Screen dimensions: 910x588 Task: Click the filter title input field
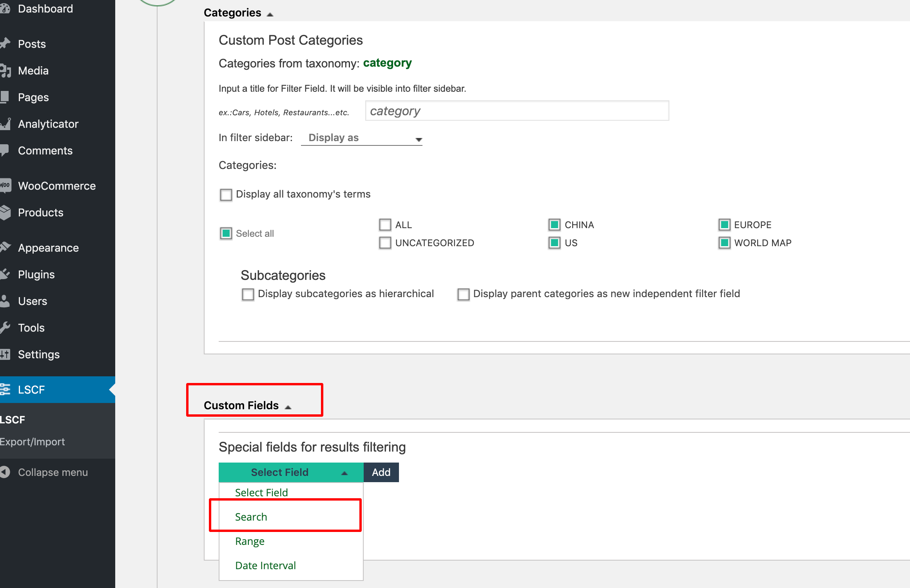tap(517, 111)
